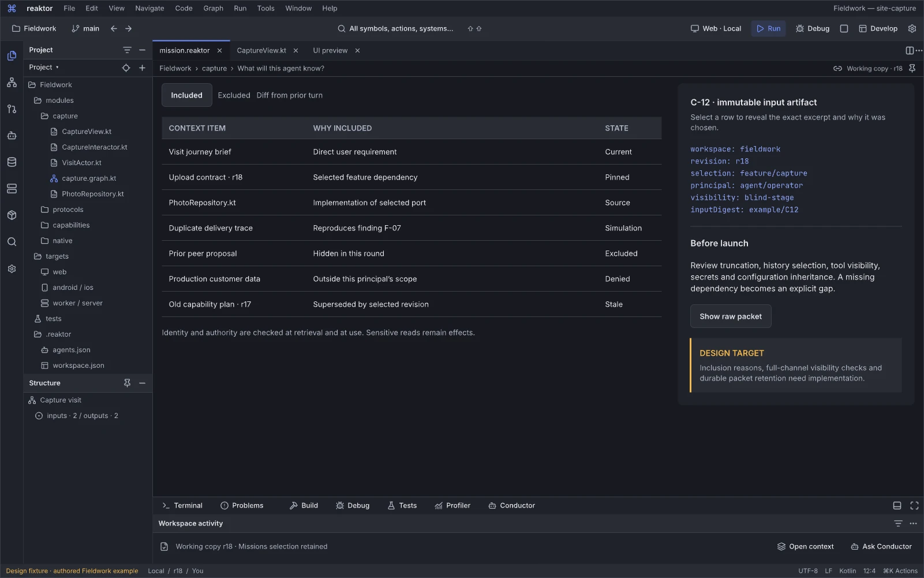The height and width of the screenshot is (578, 924).
Task: Toggle the bottom panel layout icon
Action: click(x=897, y=505)
